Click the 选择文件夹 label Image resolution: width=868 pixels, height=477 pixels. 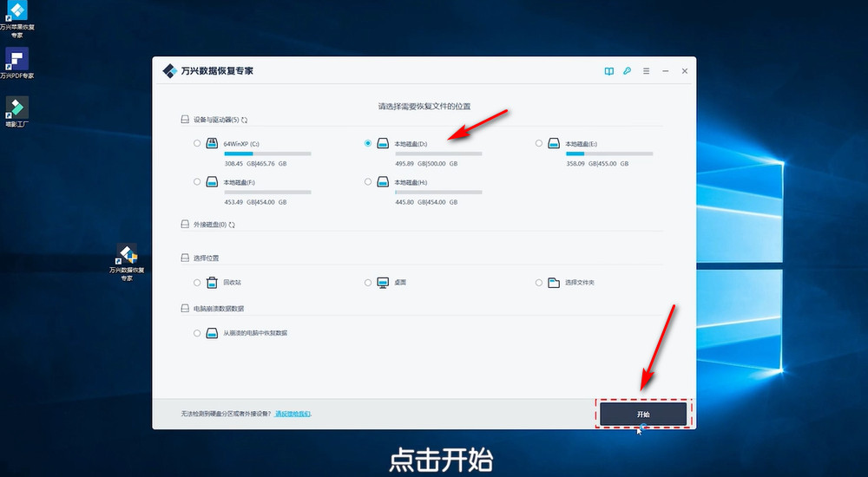tap(580, 283)
